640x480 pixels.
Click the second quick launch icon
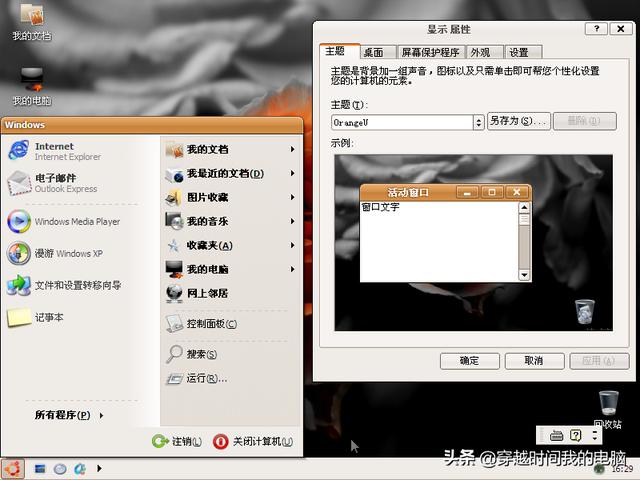coord(60,469)
